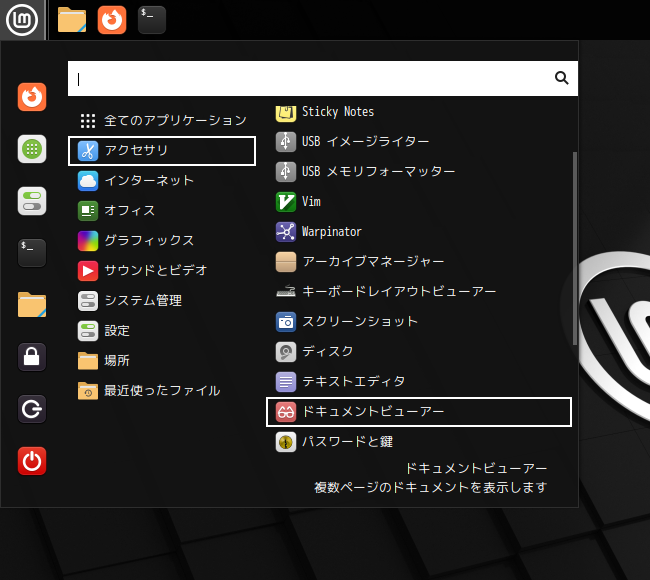Image resolution: width=650 pixels, height=580 pixels.
Task: Open Software Manager in favorites sidebar
Action: (32, 149)
